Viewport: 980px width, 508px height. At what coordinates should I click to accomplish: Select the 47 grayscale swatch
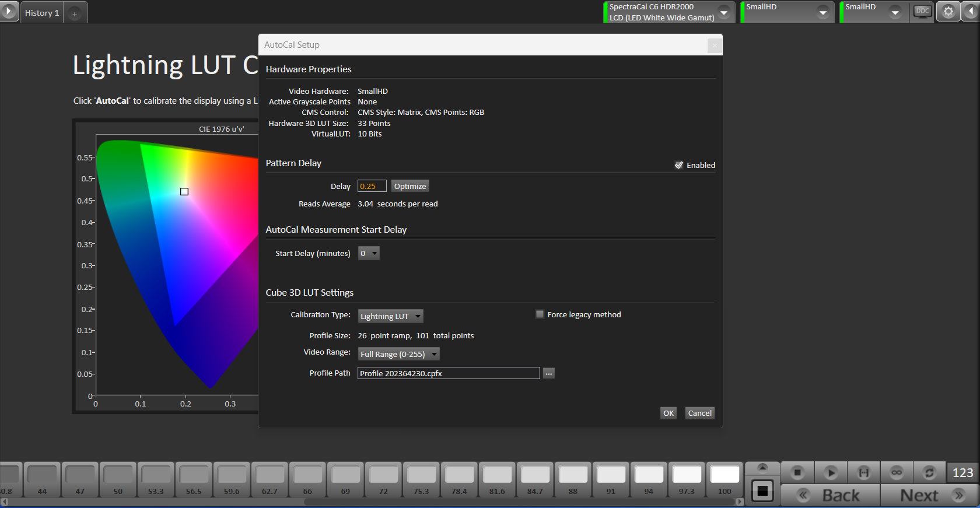(80, 480)
